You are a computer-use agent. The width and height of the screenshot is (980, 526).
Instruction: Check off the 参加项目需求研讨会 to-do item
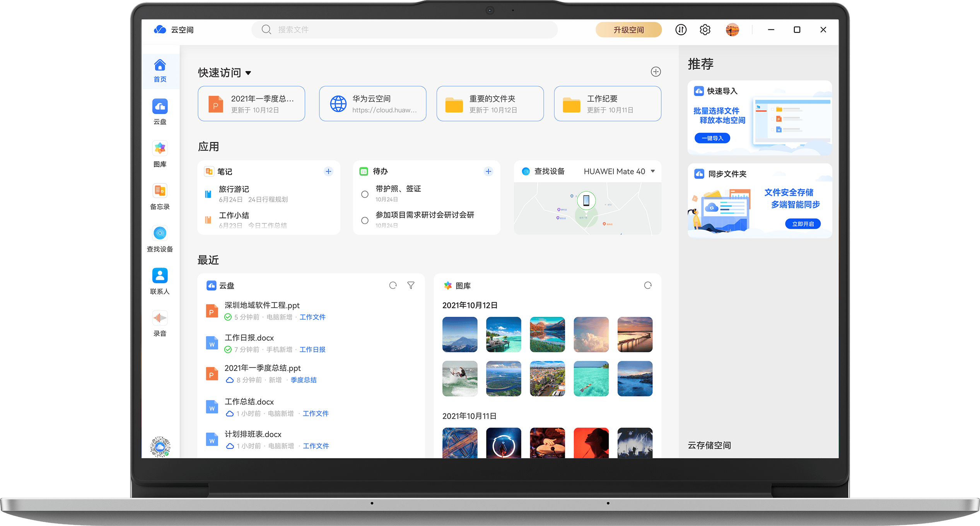[x=364, y=220]
